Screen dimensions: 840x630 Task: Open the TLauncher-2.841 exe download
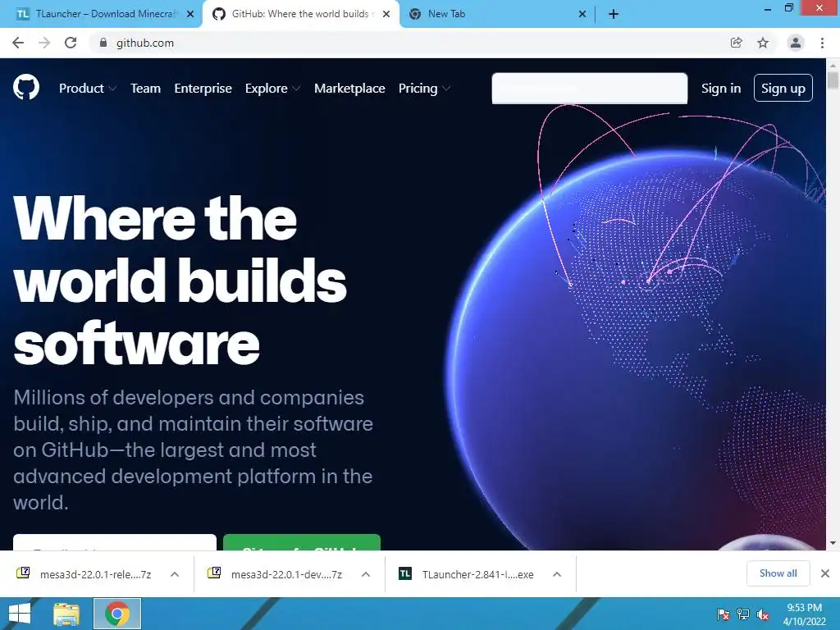coord(478,574)
